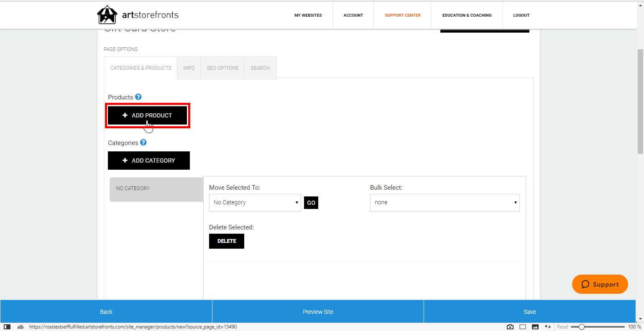Click the help icon beside Categories

tap(143, 143)
